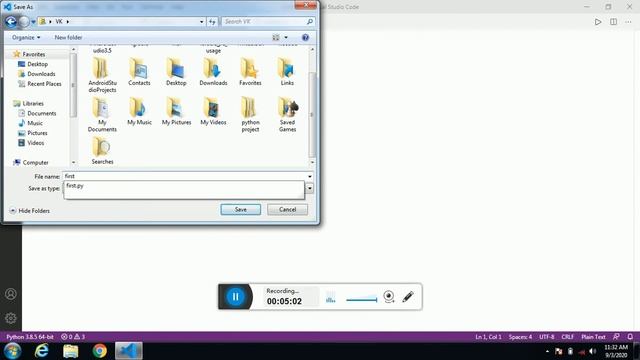Viewport: 640px width, 360px height.
Task: Open the Favorites folder icon in file list
Action: 250,72
